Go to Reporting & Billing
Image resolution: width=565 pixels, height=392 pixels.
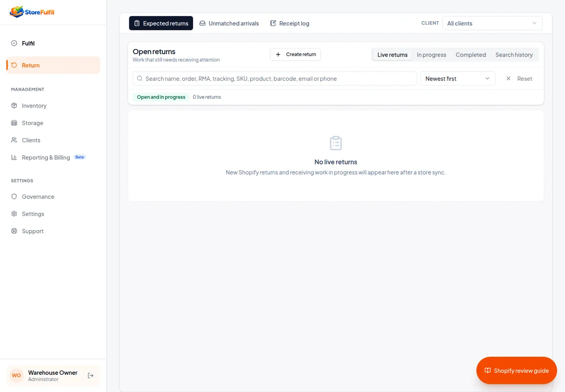53,157
